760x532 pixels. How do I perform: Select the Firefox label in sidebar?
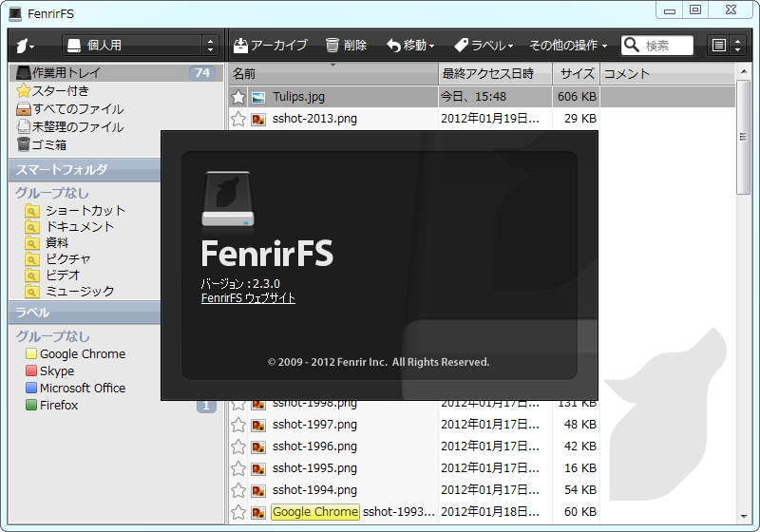tap(52, 405)
